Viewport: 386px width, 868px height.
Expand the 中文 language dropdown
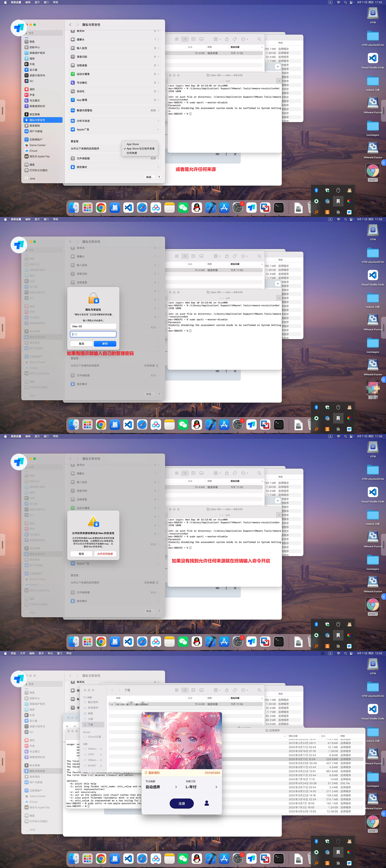(214, 716)
